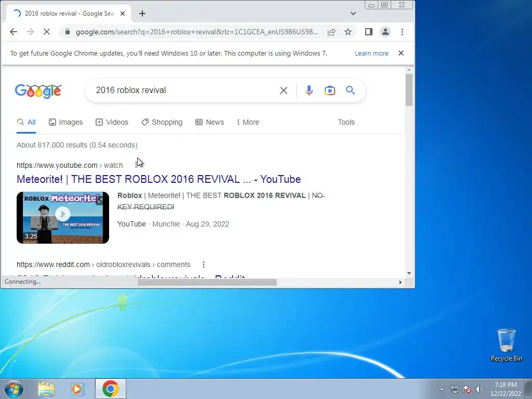Open Windows Explorer from the taskbar
This screenshot has width=532, height=399.
coord(46,389)
